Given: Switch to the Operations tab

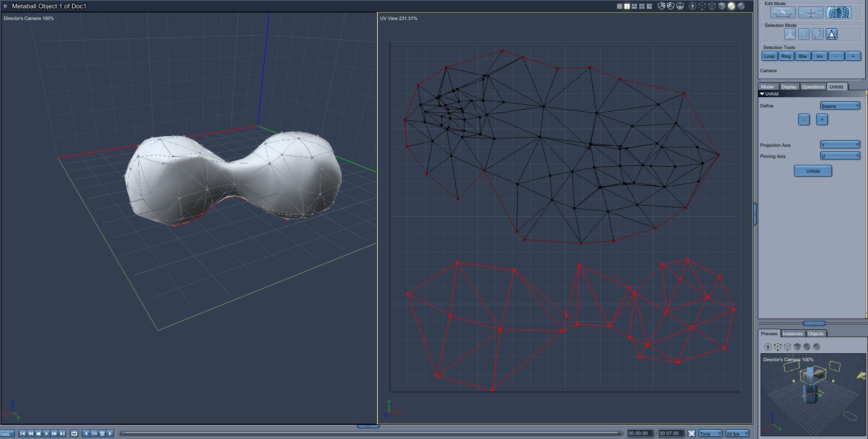Looking at the screenshot, I should coord(813,87).
